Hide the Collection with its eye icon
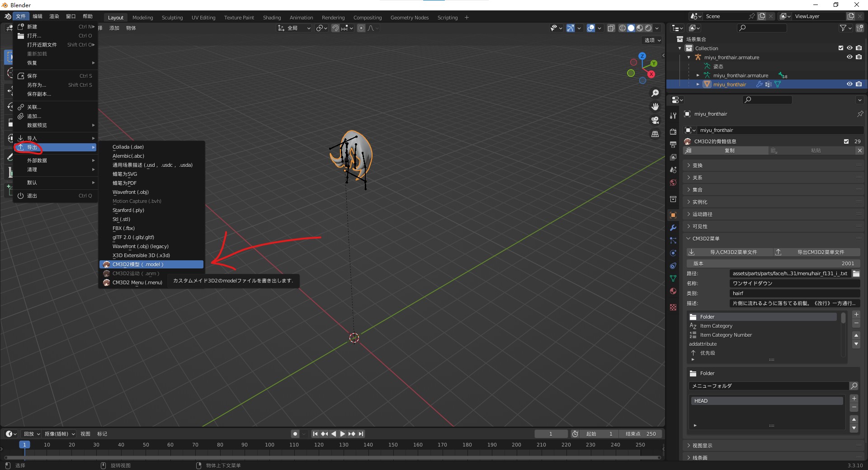This screenshot has height=470, width=868. [849, 48]
